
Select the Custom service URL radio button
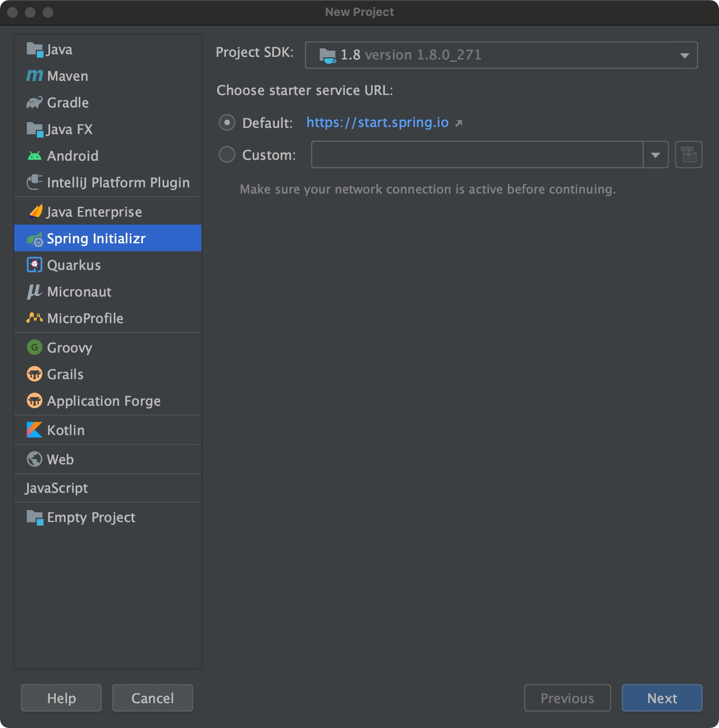[x=227, y=154]
